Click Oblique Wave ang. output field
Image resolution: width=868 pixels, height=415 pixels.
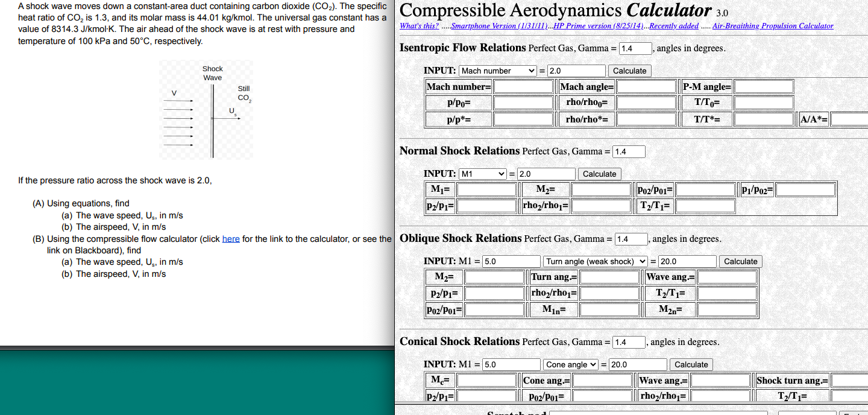coord(727,277)
